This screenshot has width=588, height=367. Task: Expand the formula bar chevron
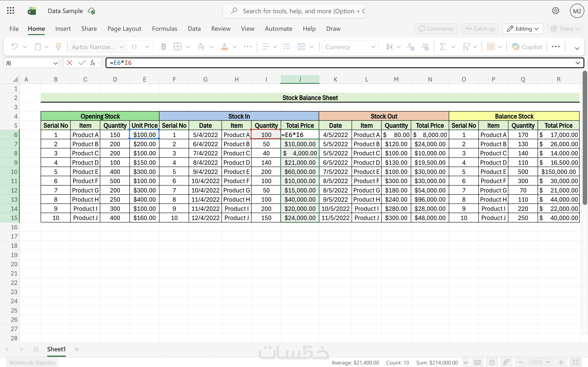578,63
